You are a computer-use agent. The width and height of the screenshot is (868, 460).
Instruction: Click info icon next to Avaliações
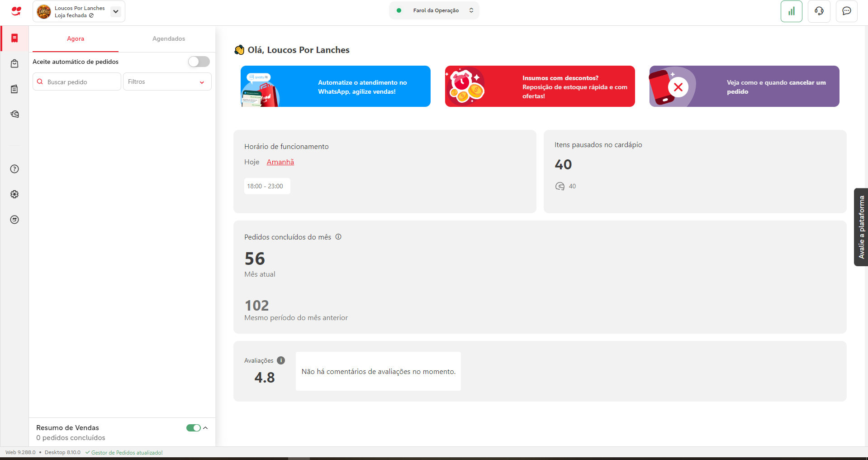coord(281,360)
